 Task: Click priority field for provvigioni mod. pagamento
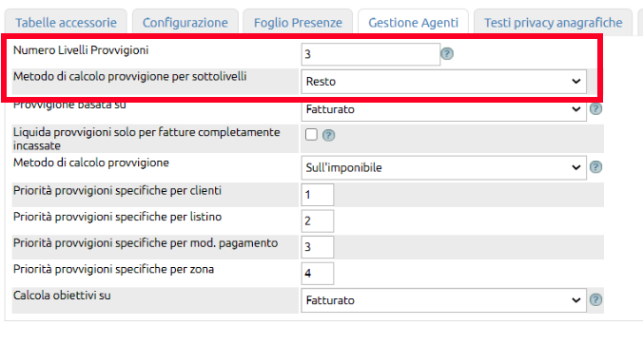[x=318, y=247]
